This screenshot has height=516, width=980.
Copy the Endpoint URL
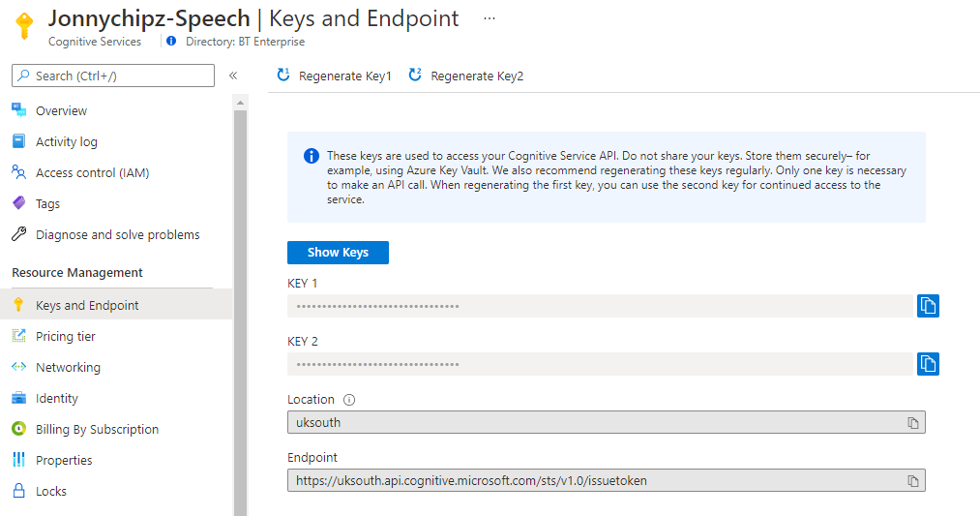[x=912, y=481]
